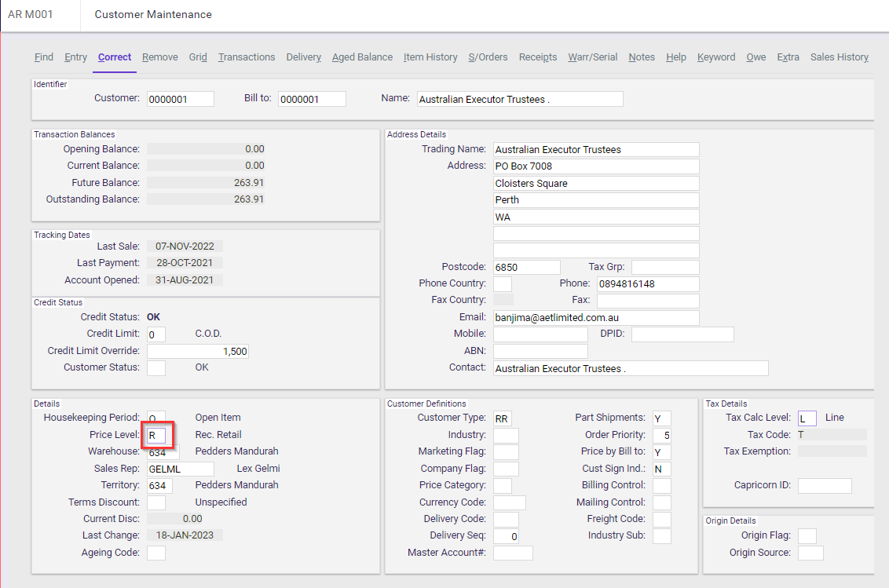Open the Transactions tab
Image resolution: width=889 pixels, height=588 pixels.
247,57
